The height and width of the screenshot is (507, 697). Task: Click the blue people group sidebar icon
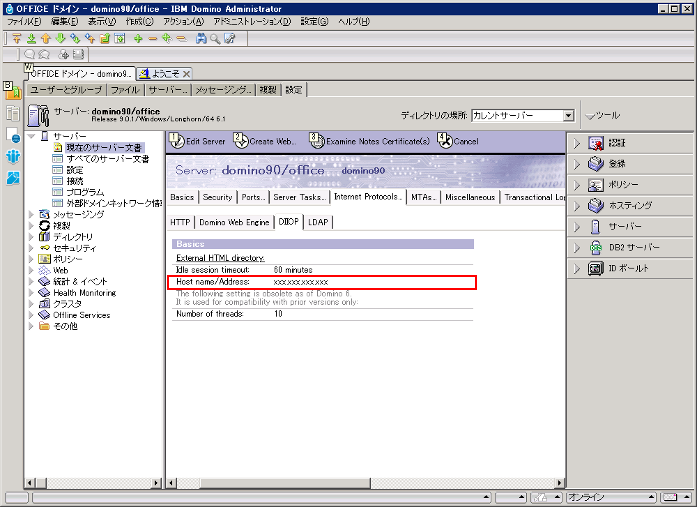[12, 156]
